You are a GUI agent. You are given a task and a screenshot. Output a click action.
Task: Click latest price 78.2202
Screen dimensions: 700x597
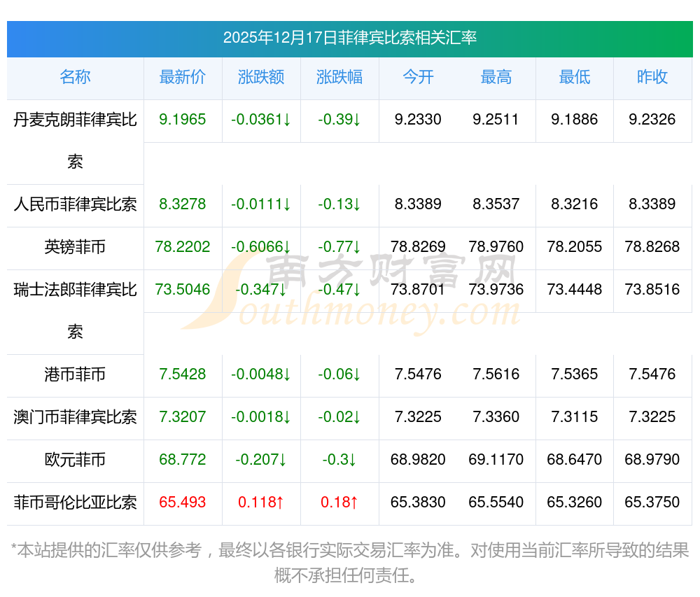183,247
